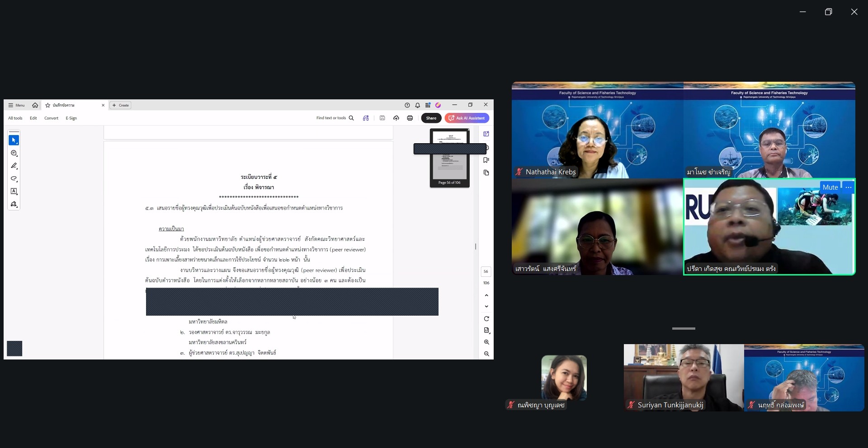Open Ask AI Assistant

click(467, 118)
